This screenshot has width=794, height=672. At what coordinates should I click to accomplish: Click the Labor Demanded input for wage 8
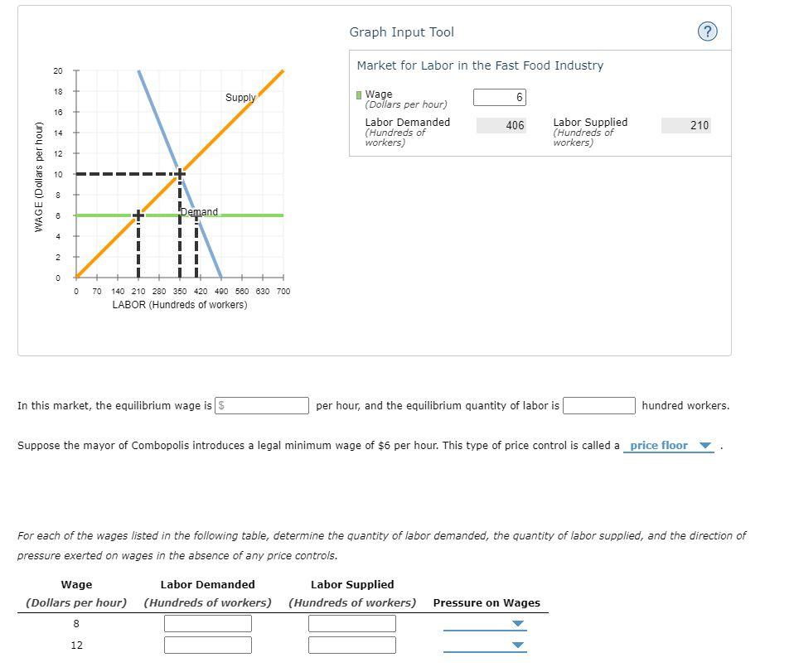pos(208,623)
